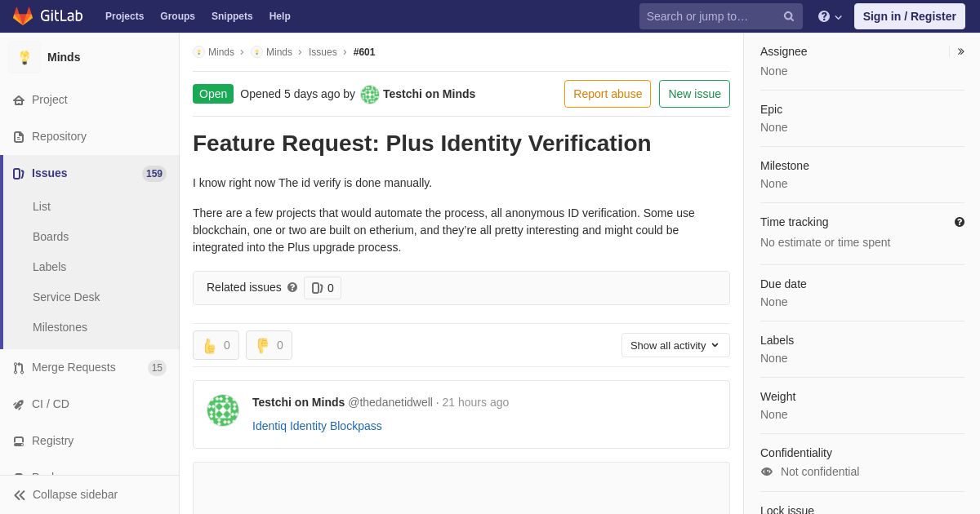Click second Minds breadcrumb lightbulb icon
This screenshot has width=980, height=514.
[257, 52]
